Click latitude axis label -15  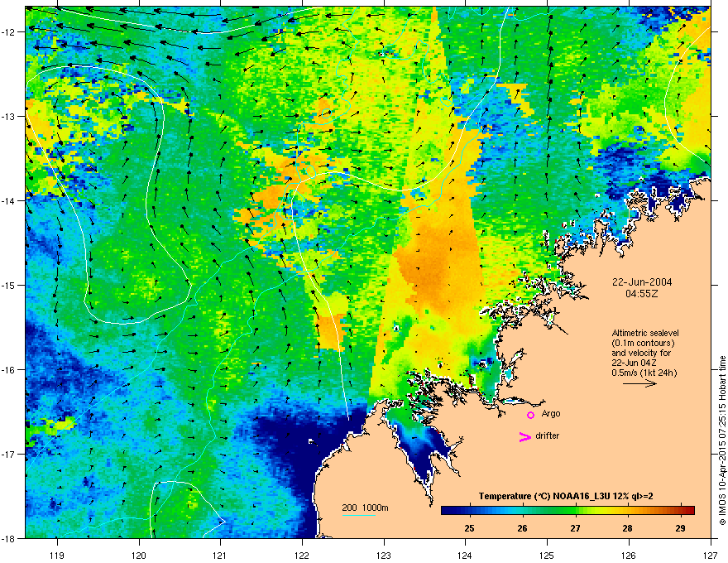coord(9,285)
